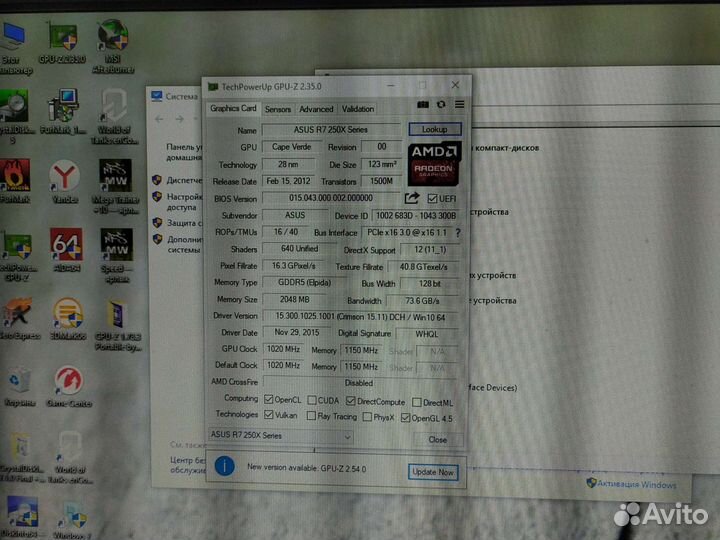Click the Lookup button

coord(434,129)
